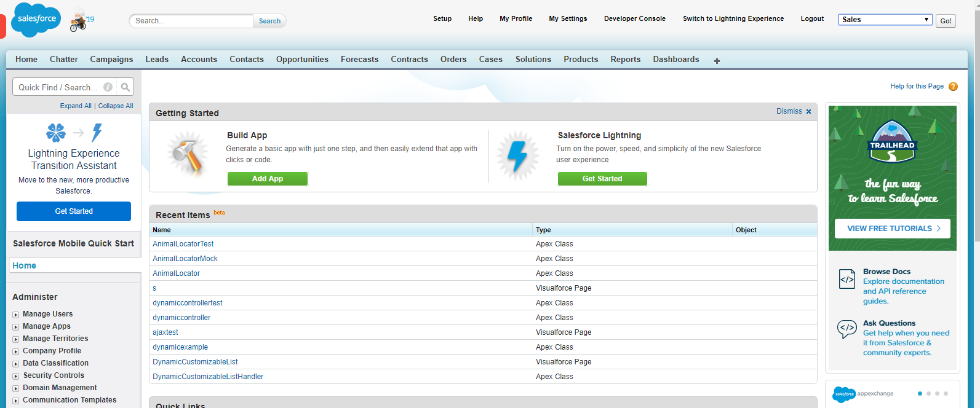
Task: Select the first AppExchange carousel dot
Action: pos(920,393)
